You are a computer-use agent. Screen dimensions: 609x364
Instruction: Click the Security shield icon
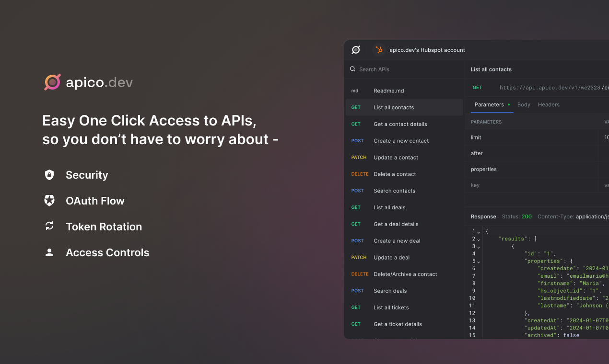tap(49, 175)
